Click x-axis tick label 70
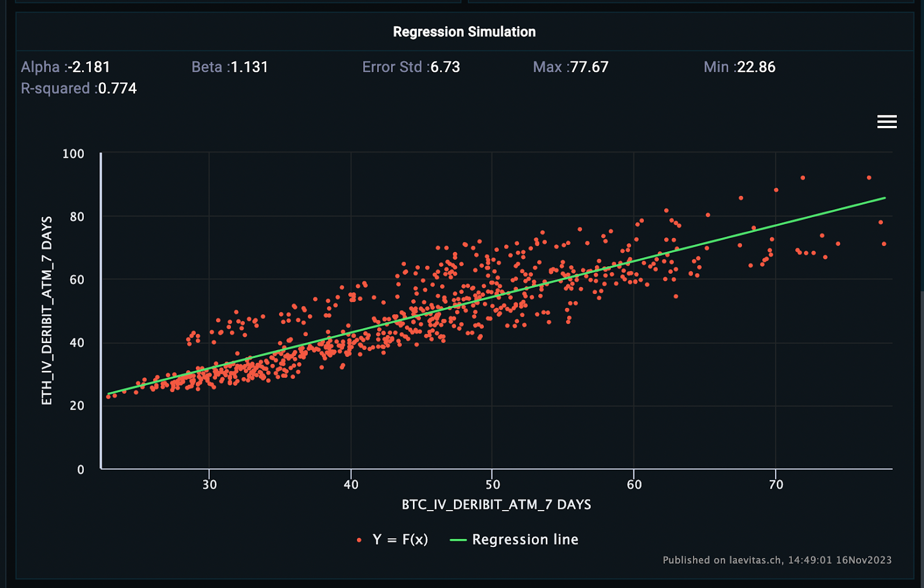The image size is (924, 588). [x=776, y=485]
